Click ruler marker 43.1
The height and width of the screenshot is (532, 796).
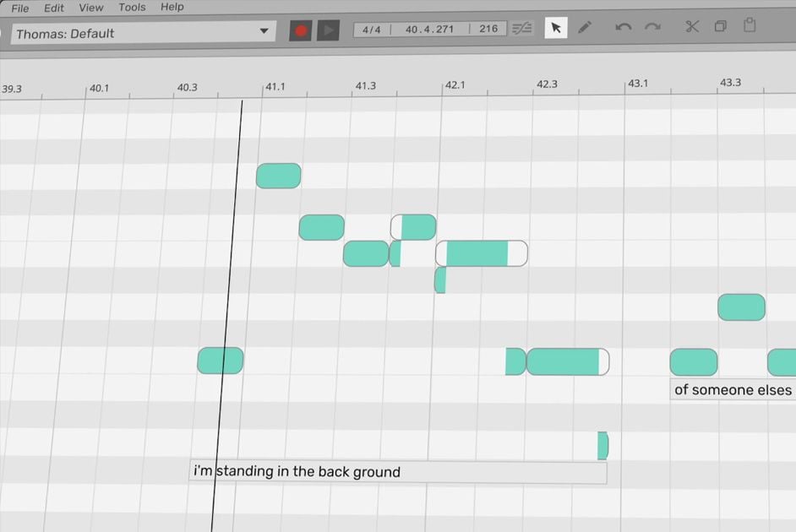pyautogui.click(x=638, y=83)
